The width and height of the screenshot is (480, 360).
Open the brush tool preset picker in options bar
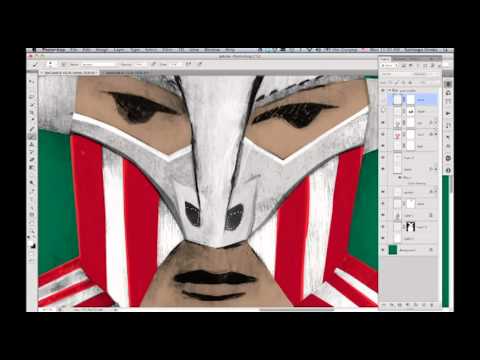(35, 64)
